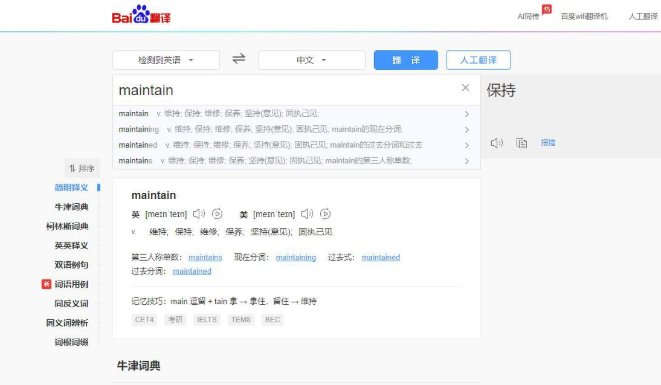Jump to 词语用例 sidebar section

(x=71, y=284)
